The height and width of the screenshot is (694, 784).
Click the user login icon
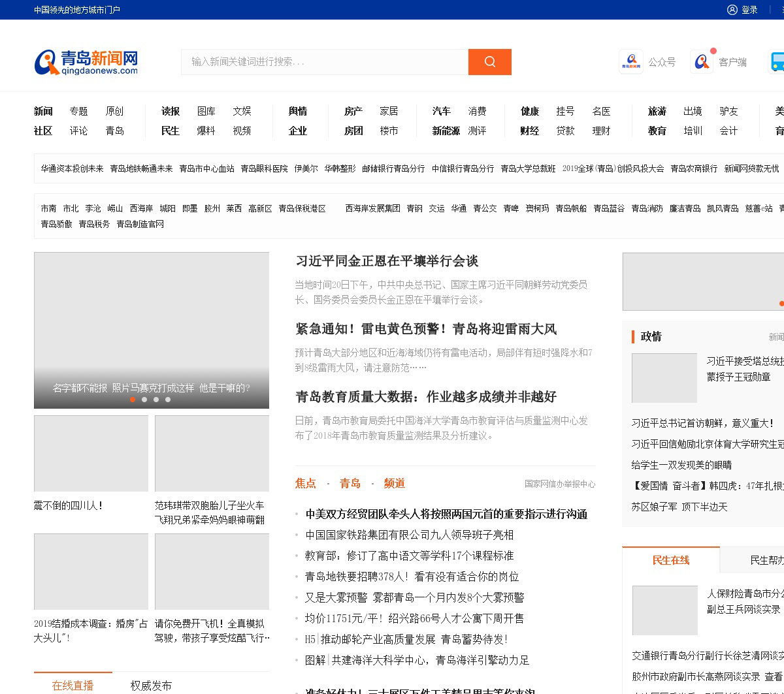732,10
